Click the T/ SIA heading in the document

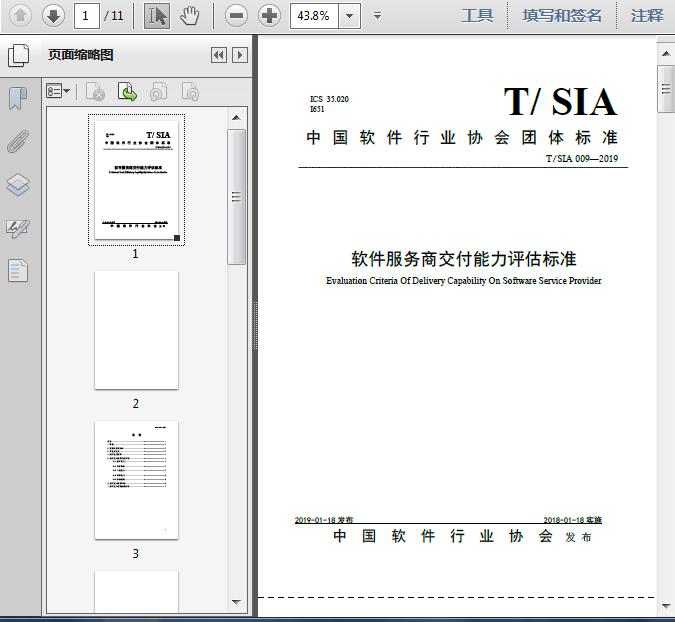560,102
